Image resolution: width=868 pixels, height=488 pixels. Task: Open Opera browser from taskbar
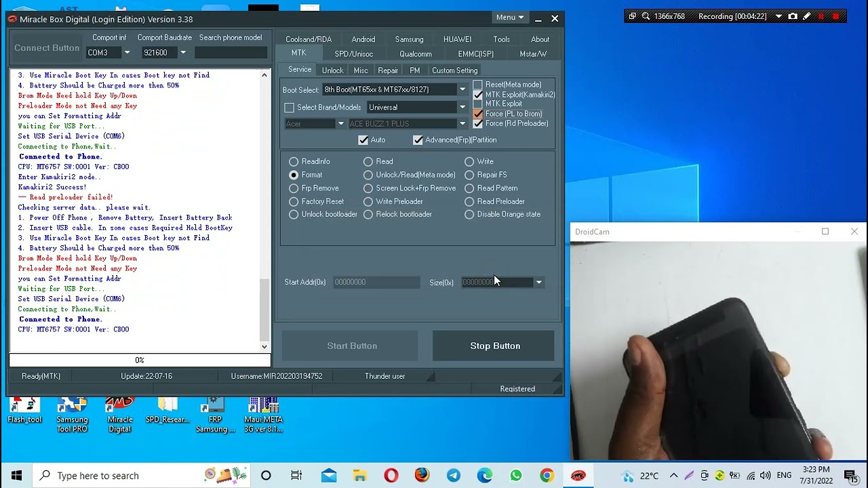(x=391, y=475)
